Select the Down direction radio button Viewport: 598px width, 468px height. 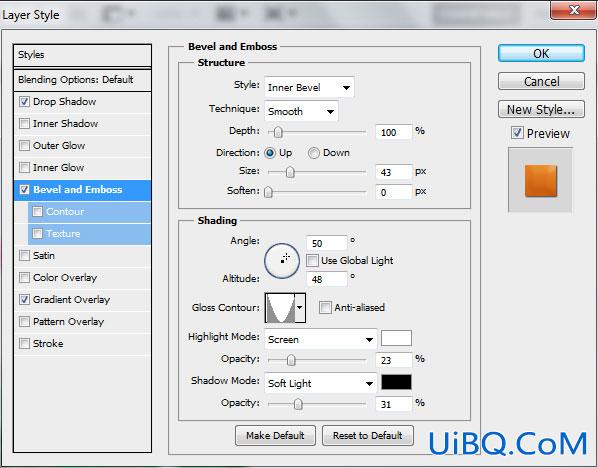313,153
